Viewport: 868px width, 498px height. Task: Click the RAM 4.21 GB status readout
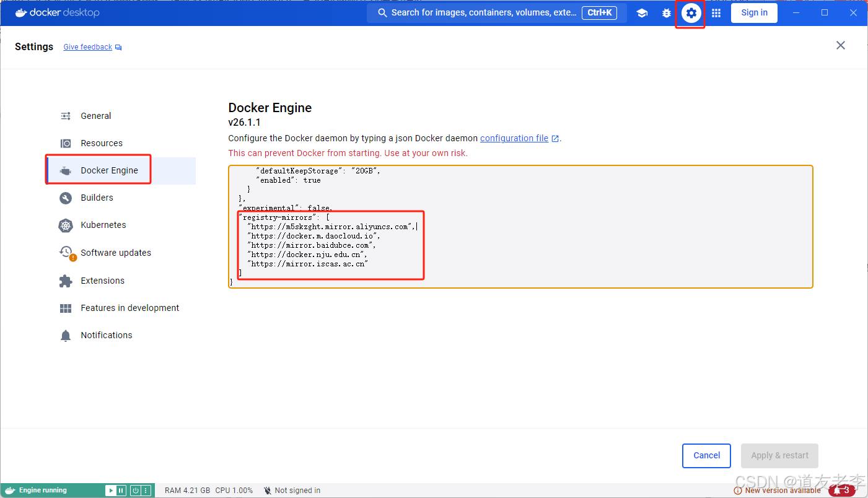tap(187, 491)
